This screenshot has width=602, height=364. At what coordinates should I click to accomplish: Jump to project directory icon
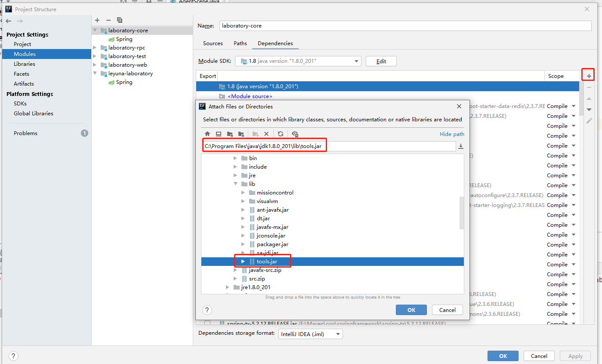tap(230, 134)
